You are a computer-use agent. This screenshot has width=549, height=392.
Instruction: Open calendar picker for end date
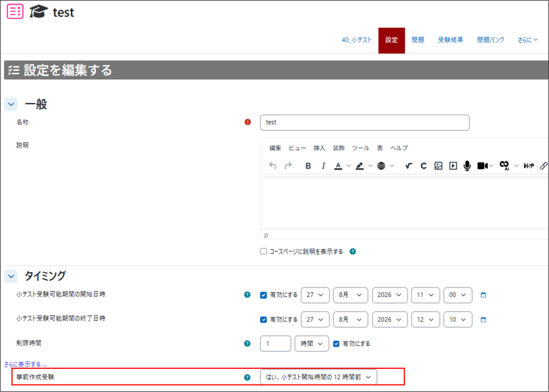click(x=483, y=319)
